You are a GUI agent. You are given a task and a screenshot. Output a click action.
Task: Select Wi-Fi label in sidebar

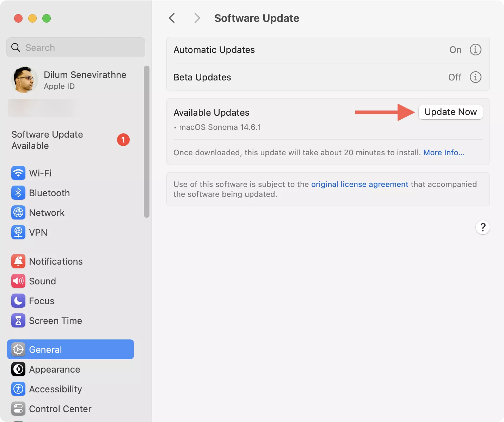(x=40, y=173)
